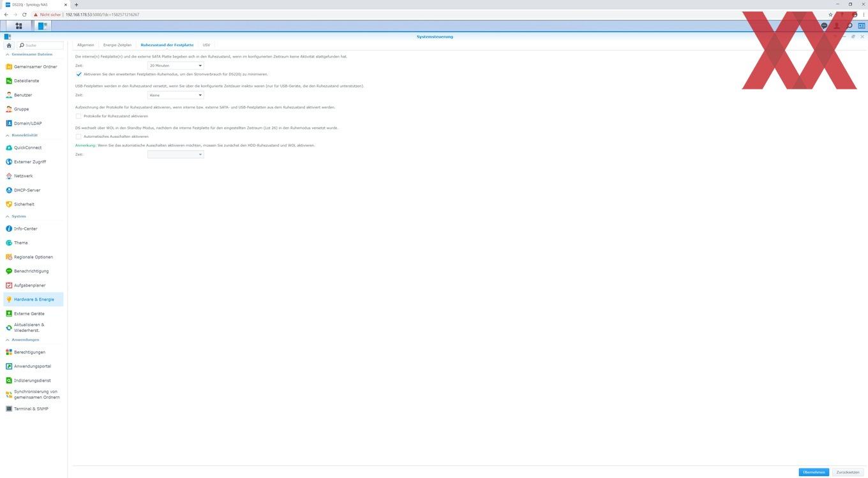The height and width of the screenshot is (478, 868).
Task: Open Externer Zugriff settings
Action: pyautogui.click(x=33, y=161)
